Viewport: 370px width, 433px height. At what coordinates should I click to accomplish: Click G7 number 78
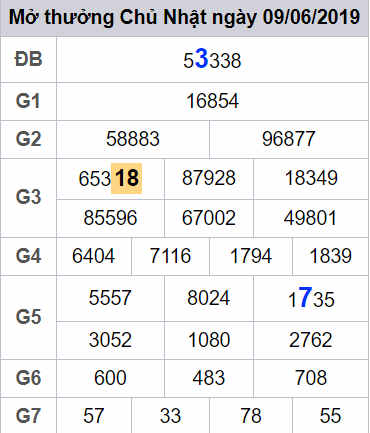click(251, 416)
